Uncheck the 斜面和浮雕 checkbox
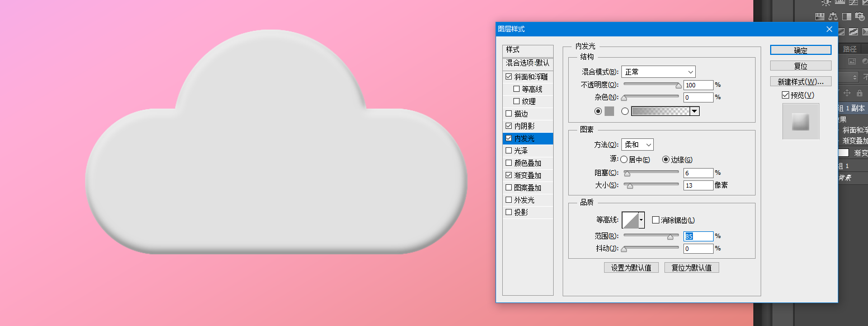Viewport: 868px width, 326px height. tap(508, 77)
